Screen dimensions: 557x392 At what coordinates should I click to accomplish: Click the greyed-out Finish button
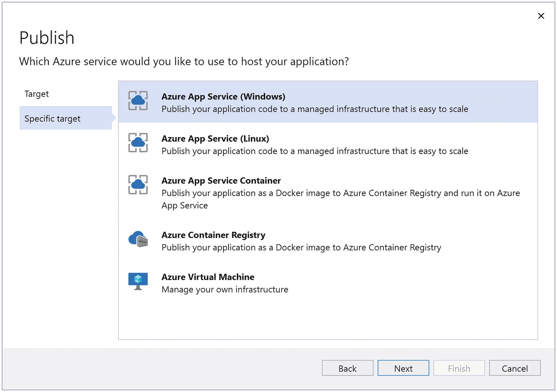[x=459, y=368]
